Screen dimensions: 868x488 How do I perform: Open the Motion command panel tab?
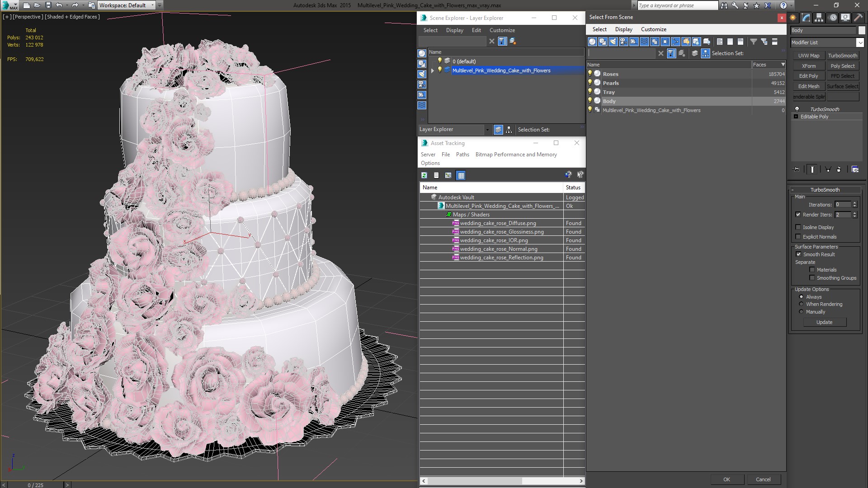(x=833, y=18)
